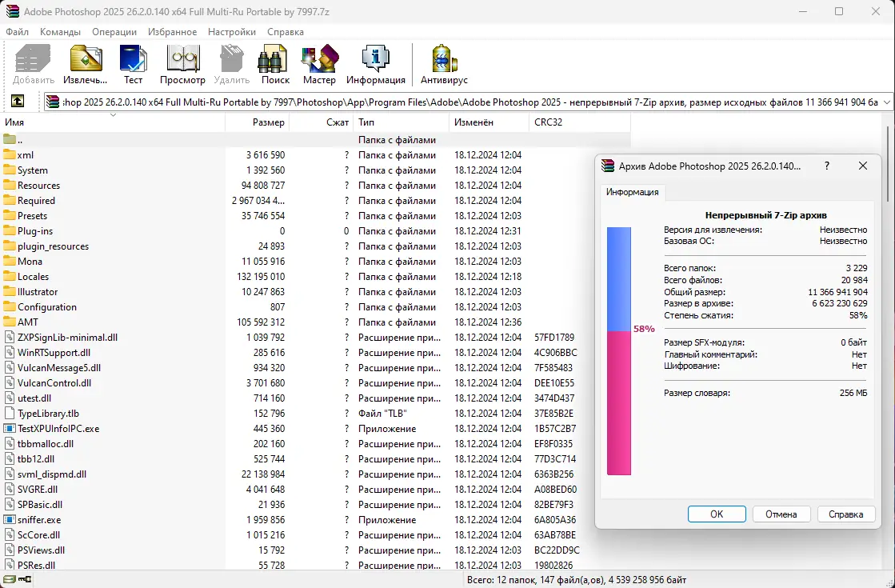895x588 pixels.
Task: Click the TypeLibrary.tlb file icon
Action: tap(9, 413)
